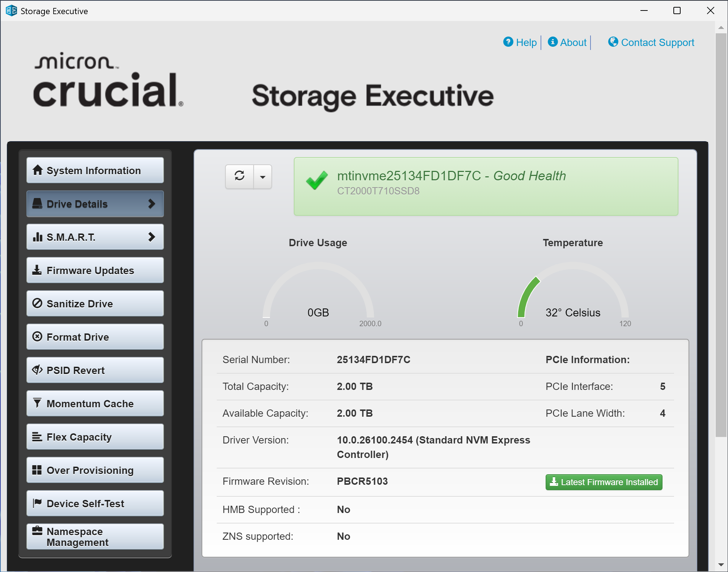Open the S.M.A.R.T. section
The image size is (728, 572).
click(x=95, y=237)
